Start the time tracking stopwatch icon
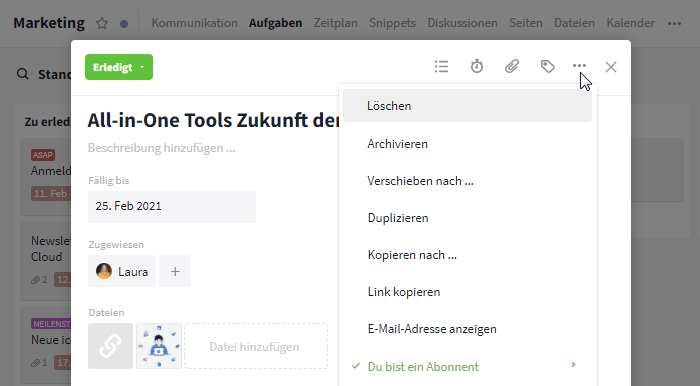Image resolution: width=700 pixels, height=386 pixels. tap(477, 66)
